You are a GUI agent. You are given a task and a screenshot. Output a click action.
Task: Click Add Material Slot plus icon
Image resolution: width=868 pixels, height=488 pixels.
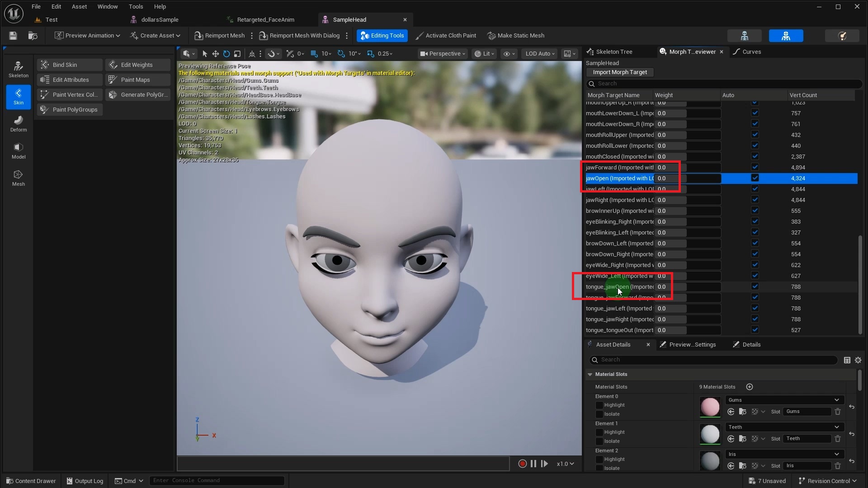[749, 387]
